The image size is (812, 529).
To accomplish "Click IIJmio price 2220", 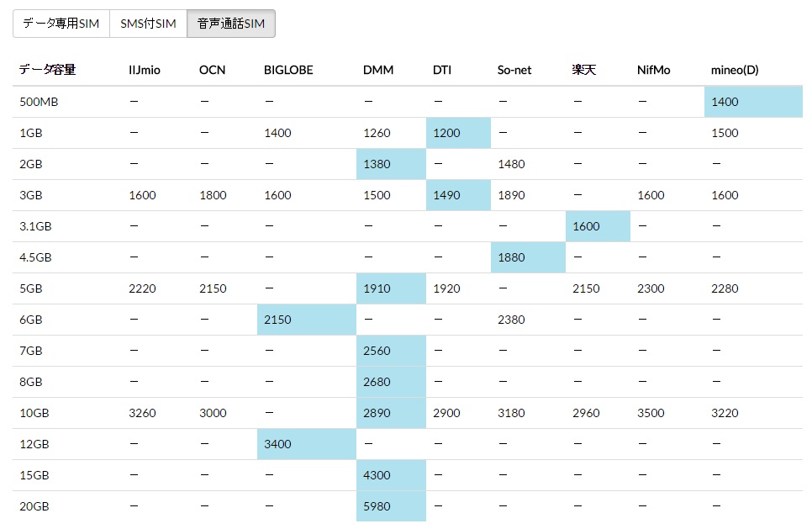I will tap(142, 288).
